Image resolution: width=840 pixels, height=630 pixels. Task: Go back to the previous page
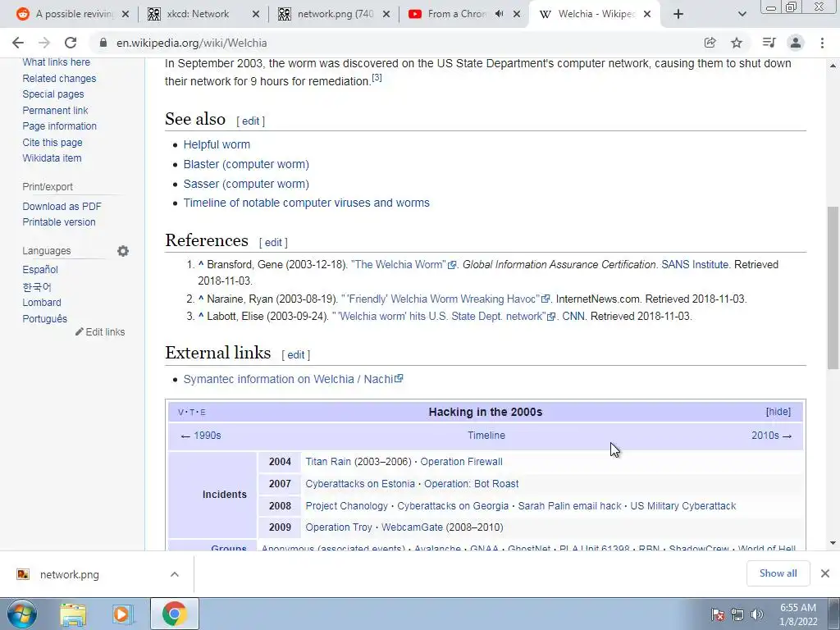click(18, 43)
